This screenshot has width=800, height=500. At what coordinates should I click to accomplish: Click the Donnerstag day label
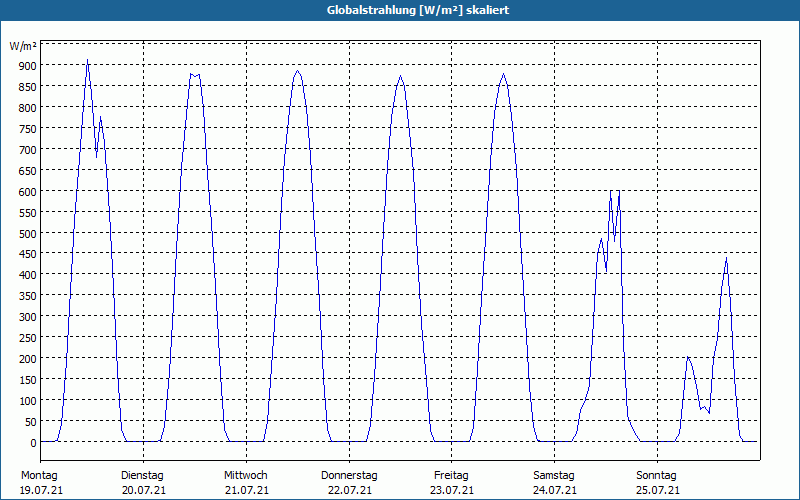point(349,476)
